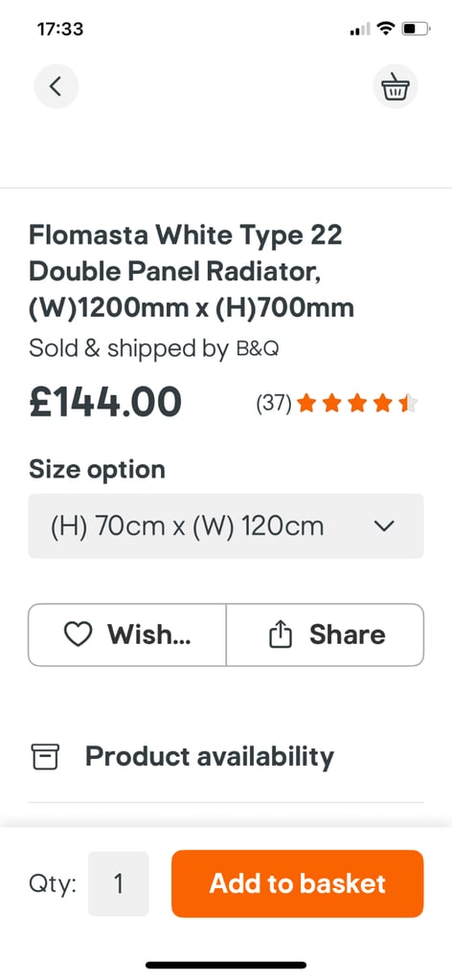The image size is (452, 980).
Task: Tap the share upload icon
Action: pos(281,635)
